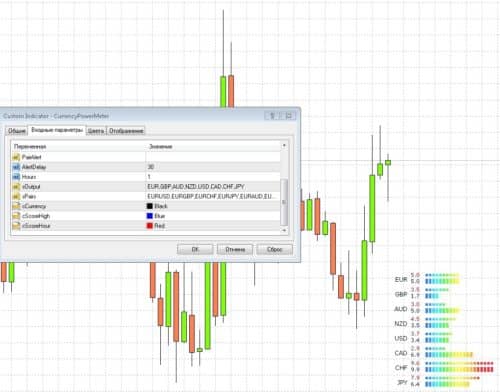Screen dimensions: 500x392
Task: Click the JPY label in power meter
Action: [x=402, y=382]
